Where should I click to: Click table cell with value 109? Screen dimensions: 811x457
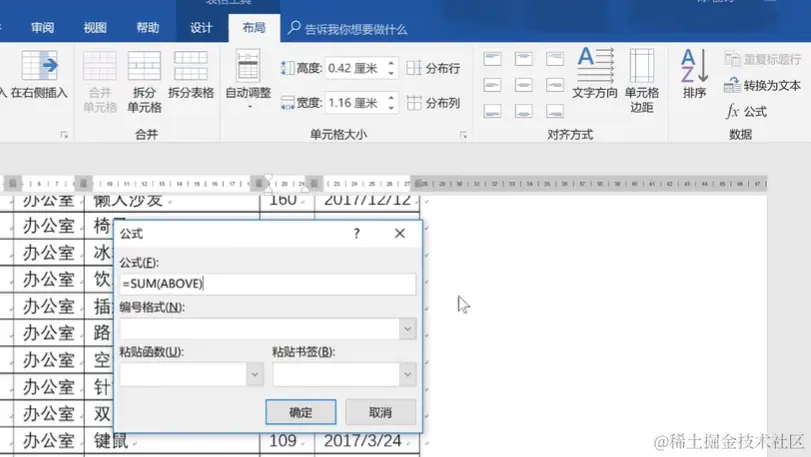[287, 441]
